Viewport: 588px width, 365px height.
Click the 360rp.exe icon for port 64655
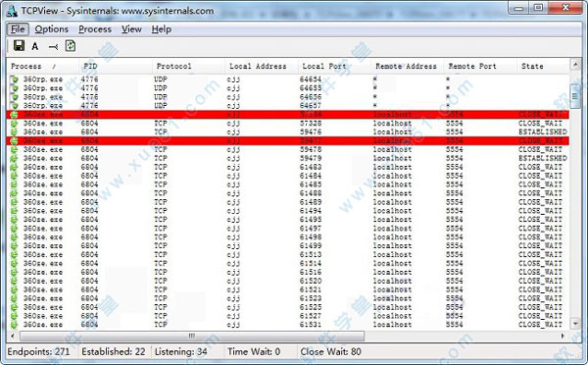pyautogui.click(x=15, y=88)
